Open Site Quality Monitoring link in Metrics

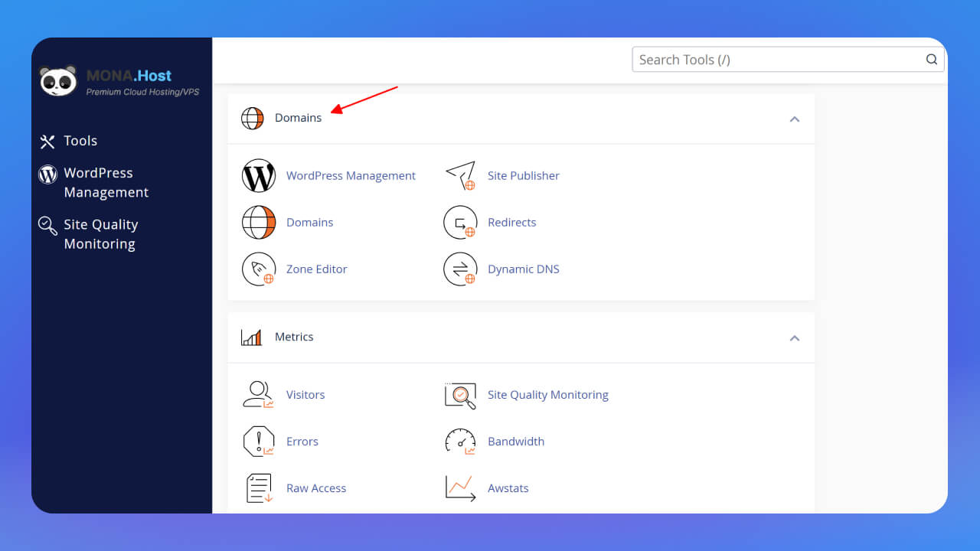pos(548,395)
